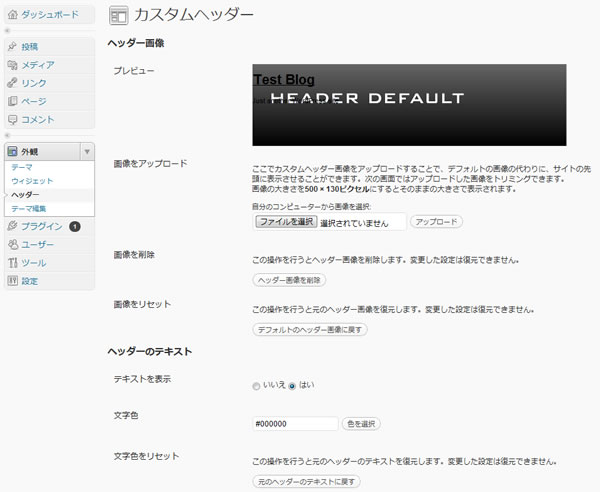Click the ヘッダー画像を削除 button
The image size is (600, 492).
point(289,280)
